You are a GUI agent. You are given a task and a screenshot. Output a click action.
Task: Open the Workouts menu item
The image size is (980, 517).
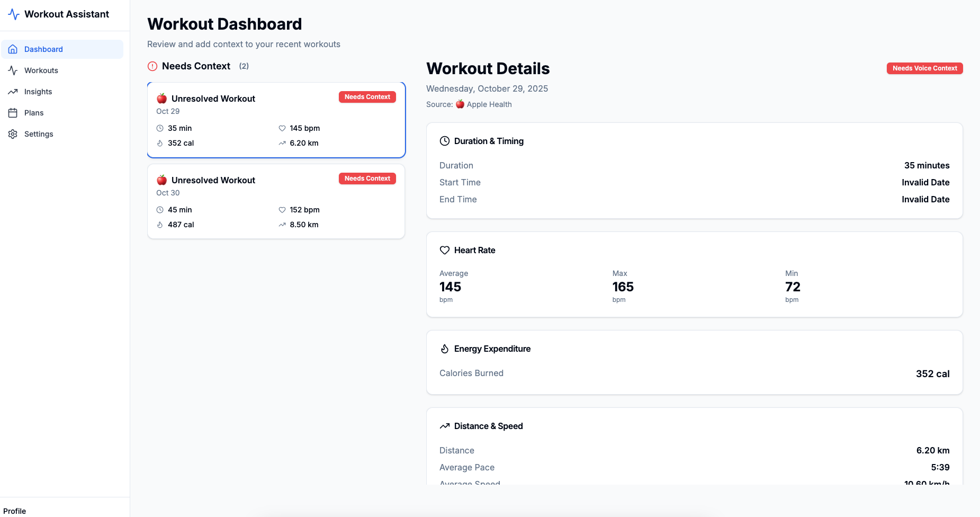(41, 70)
